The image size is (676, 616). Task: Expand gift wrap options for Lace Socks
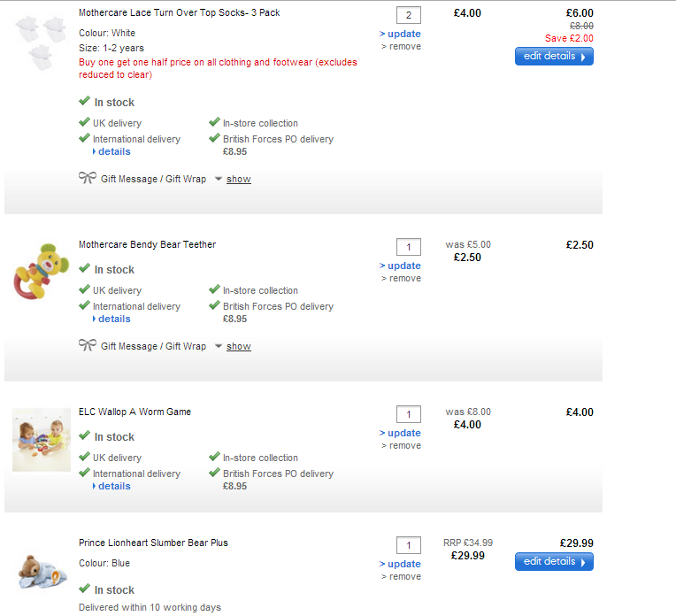(x=238, y=179)
